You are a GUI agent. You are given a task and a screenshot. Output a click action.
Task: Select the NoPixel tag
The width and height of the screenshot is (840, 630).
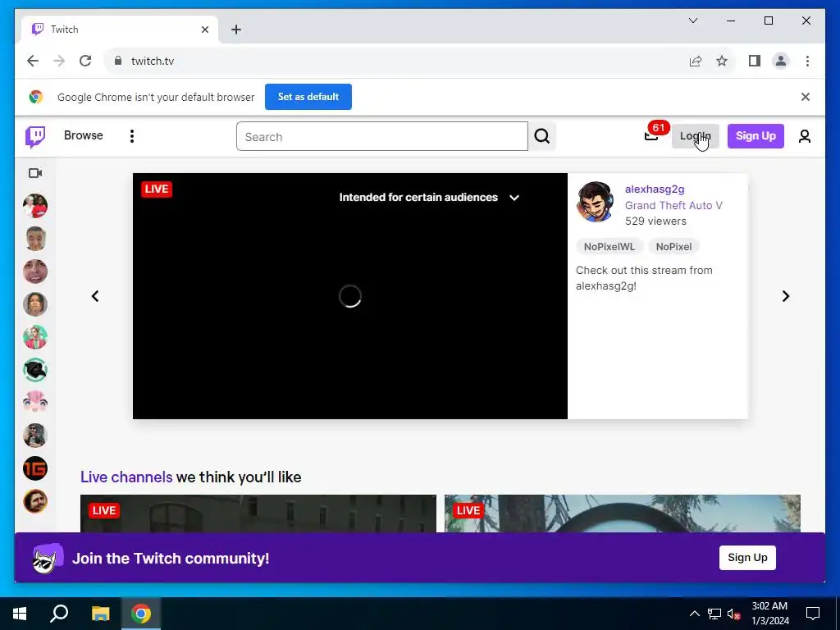(x=673, y=246)
